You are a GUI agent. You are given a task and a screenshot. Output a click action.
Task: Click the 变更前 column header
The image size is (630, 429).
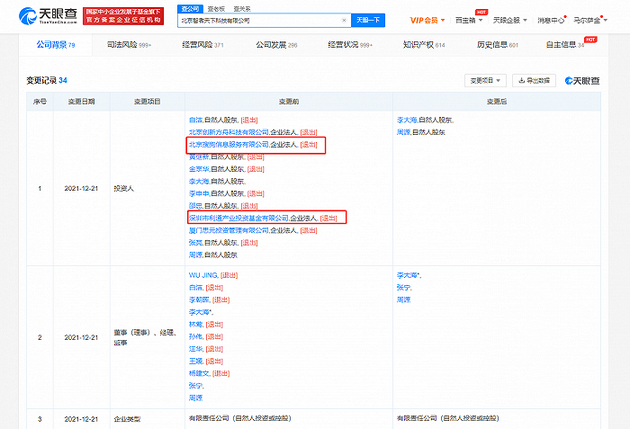point(289,101)
